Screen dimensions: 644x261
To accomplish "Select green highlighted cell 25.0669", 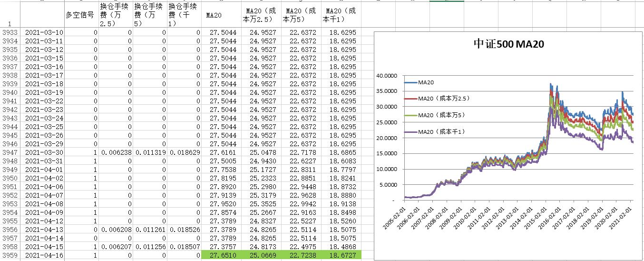I will [x=262, y=255].
